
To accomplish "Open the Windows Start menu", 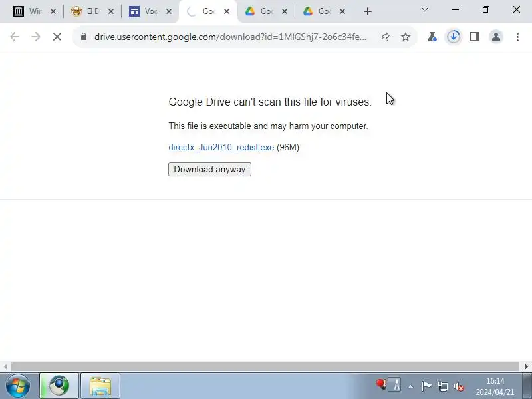I will [18, 386].
